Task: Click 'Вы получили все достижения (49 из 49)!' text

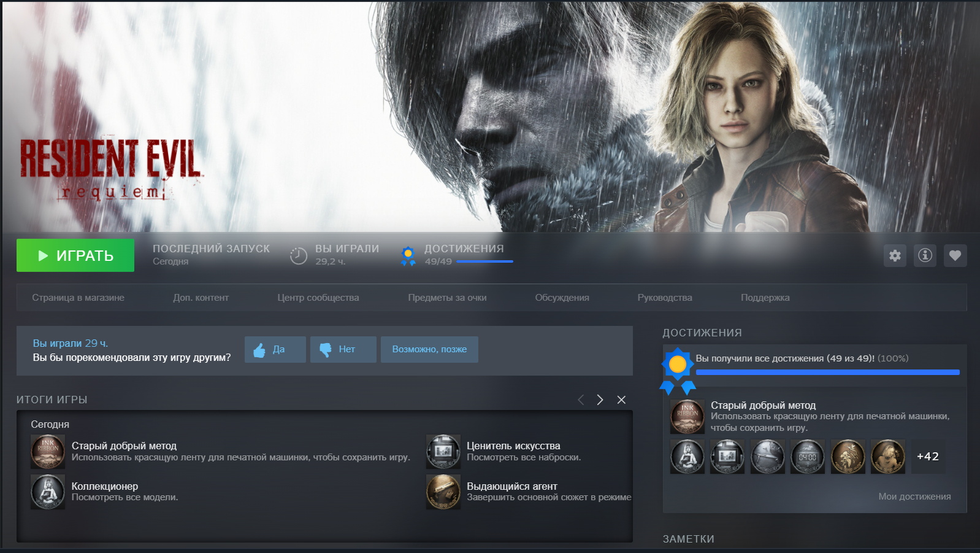Action: tap(785, 358)
